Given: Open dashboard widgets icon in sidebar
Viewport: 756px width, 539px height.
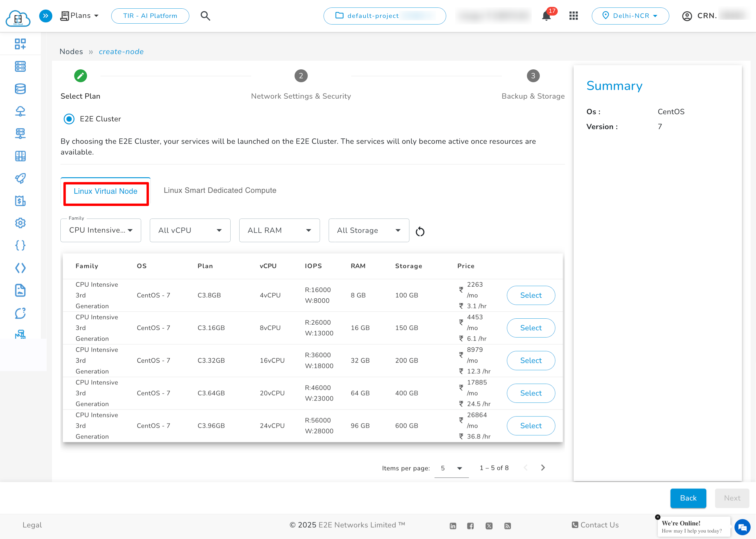Looking at the screenshot, I should 20,43.
